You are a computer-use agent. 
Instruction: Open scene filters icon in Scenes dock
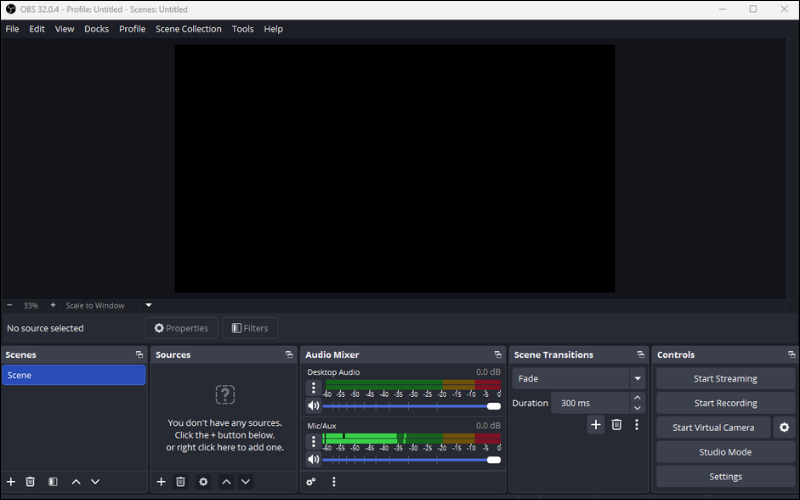click(x=53, y=482)
